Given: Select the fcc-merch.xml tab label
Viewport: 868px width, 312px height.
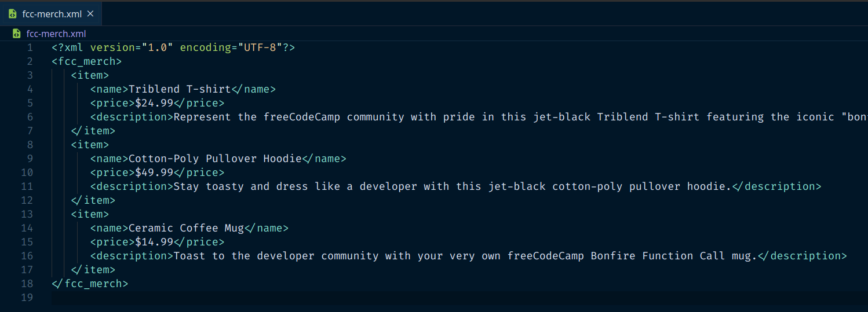Looking at the screenshot, I should click(x=52, y=14).
